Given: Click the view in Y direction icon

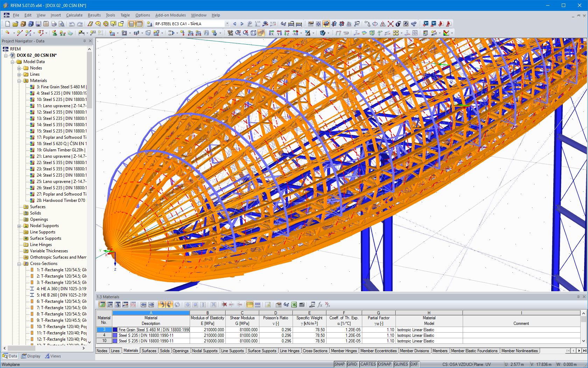Looking at the screenshot, I should click(x=279, y=33).
